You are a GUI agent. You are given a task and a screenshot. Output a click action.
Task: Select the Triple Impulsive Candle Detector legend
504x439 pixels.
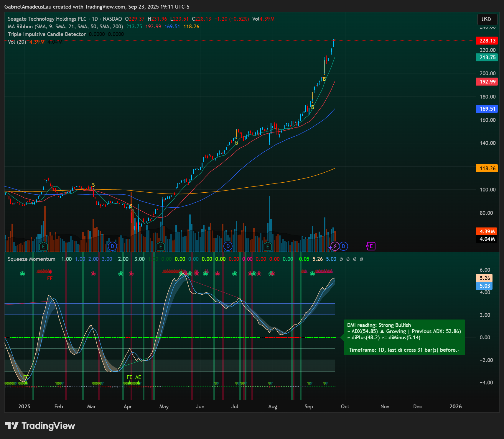click(x=47, y=34)
